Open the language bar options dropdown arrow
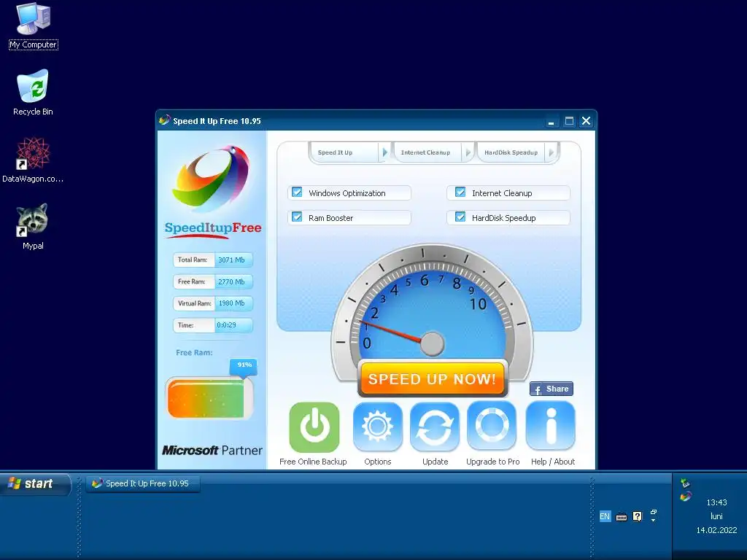The height and width of the screenshot is (560, 747). point(653,521)
